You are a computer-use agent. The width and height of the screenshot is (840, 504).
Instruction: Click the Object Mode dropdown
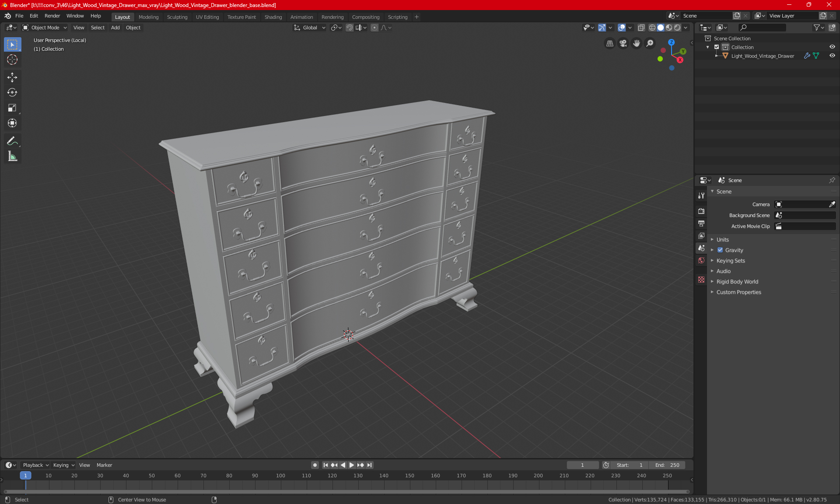[45, 27]
